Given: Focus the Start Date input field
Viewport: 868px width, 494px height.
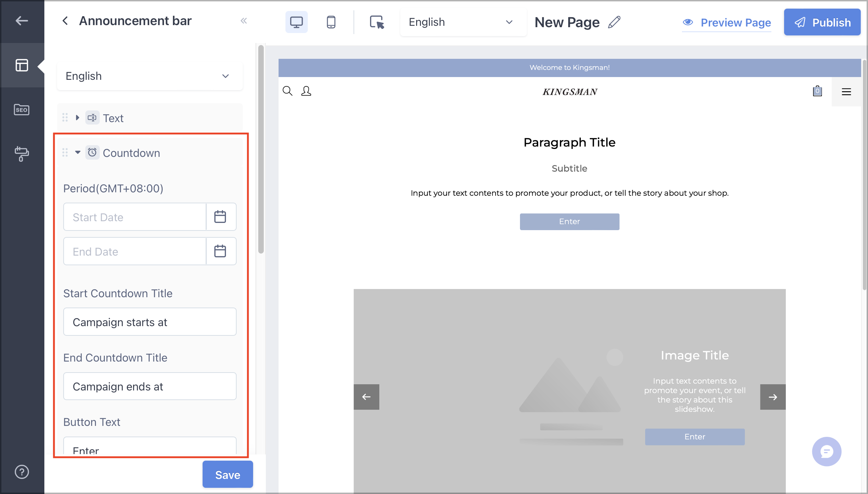Looking at the screenshot, I should (135, 217).
